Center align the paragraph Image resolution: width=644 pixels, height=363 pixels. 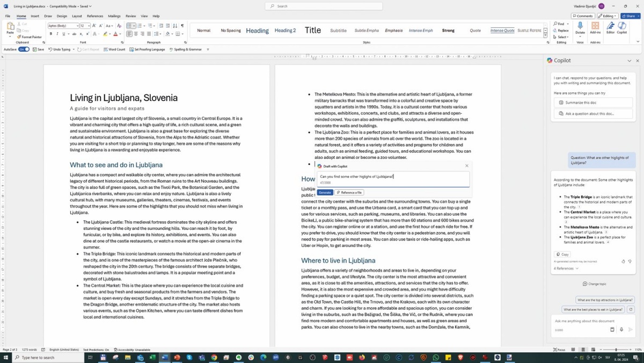pos(136,34)
